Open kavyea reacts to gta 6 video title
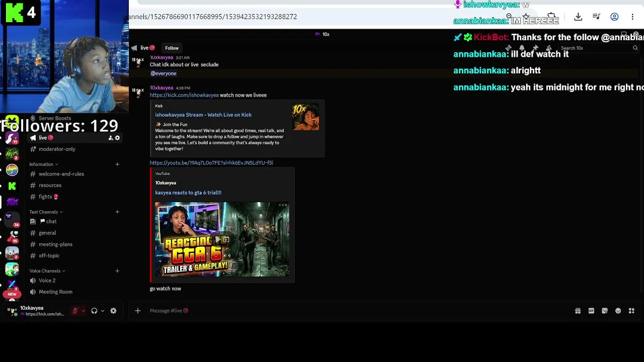This screenshot has height=362, width=644. [188, 193]
